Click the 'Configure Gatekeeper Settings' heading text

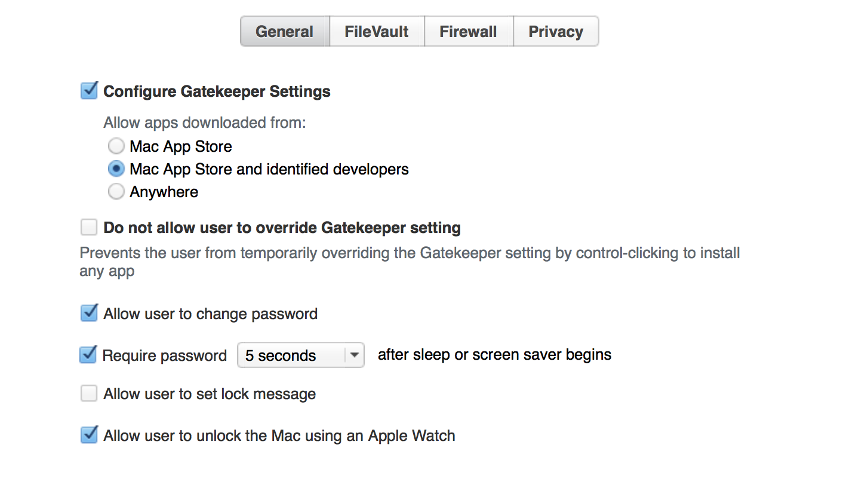(217, 91)
